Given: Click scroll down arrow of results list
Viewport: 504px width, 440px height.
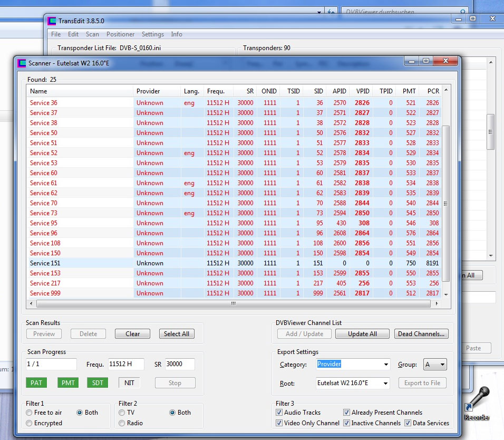Looking at the screenshot, I should pyautogui.click(x=446, y=294).
